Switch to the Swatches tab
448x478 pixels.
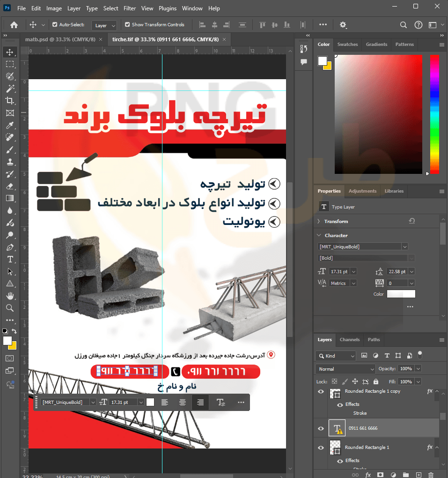(x=347, y=44)
